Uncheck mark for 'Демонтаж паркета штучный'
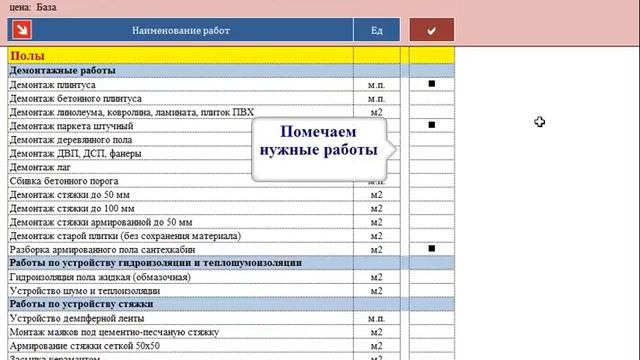Image resolution: width=640 pixels, height=360 pixels. (431, 125)
